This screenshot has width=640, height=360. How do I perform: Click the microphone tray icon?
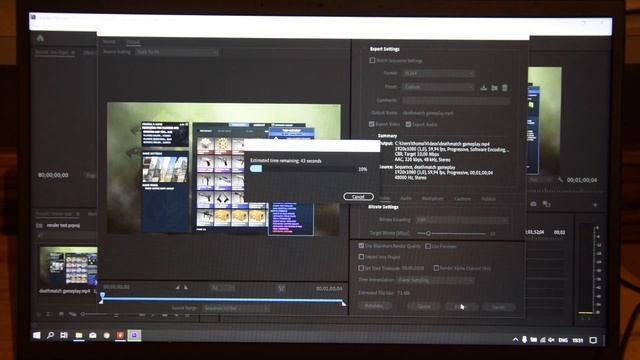(x=524, y=340)
